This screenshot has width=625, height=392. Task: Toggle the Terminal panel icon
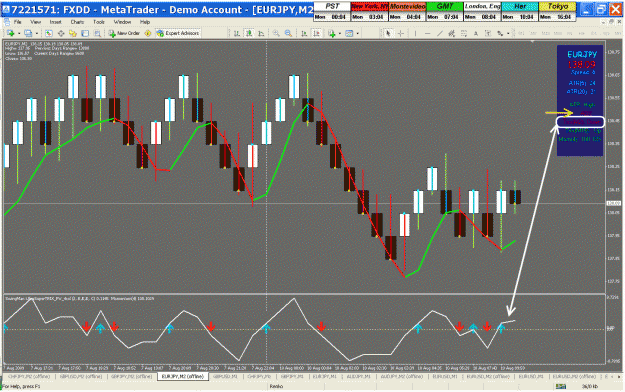point(85,33)
